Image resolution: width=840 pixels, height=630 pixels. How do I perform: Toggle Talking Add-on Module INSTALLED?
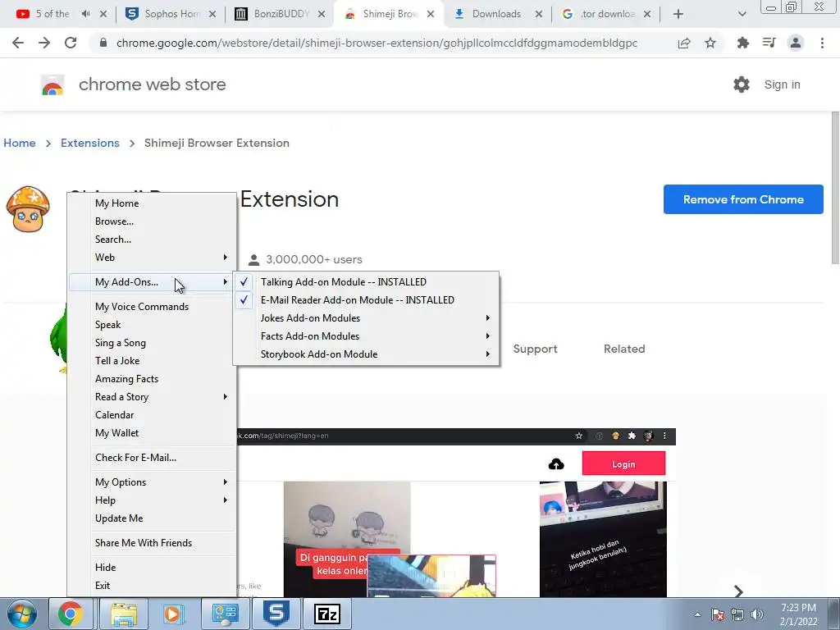[x=367, y=282]
